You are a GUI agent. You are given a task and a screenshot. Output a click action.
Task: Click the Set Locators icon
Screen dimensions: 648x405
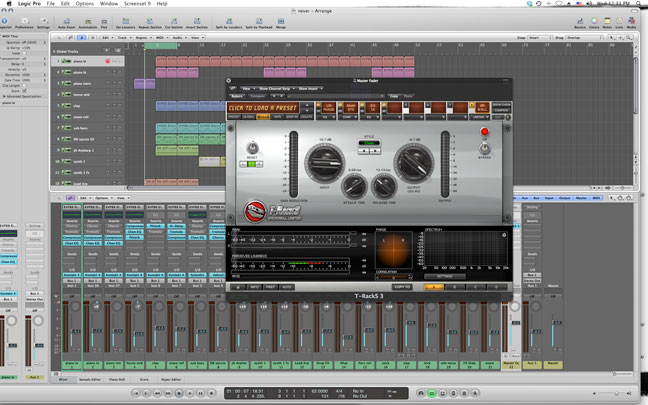pos(126,21)
